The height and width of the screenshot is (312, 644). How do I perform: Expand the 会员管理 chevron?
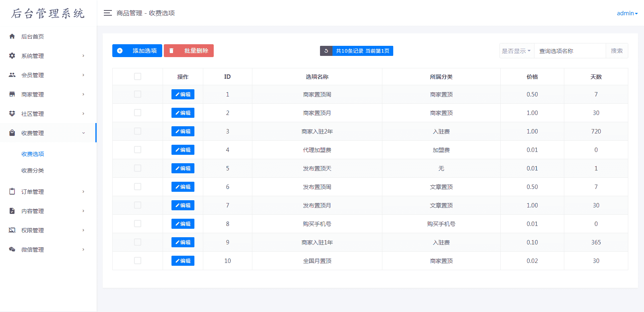point(83,75)
